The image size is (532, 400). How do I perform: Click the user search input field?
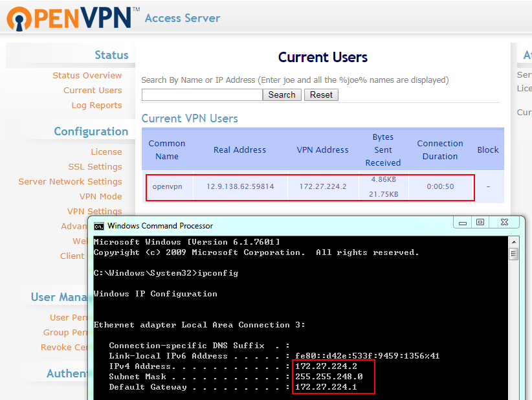pyautogui.click(x=202, y=94)
